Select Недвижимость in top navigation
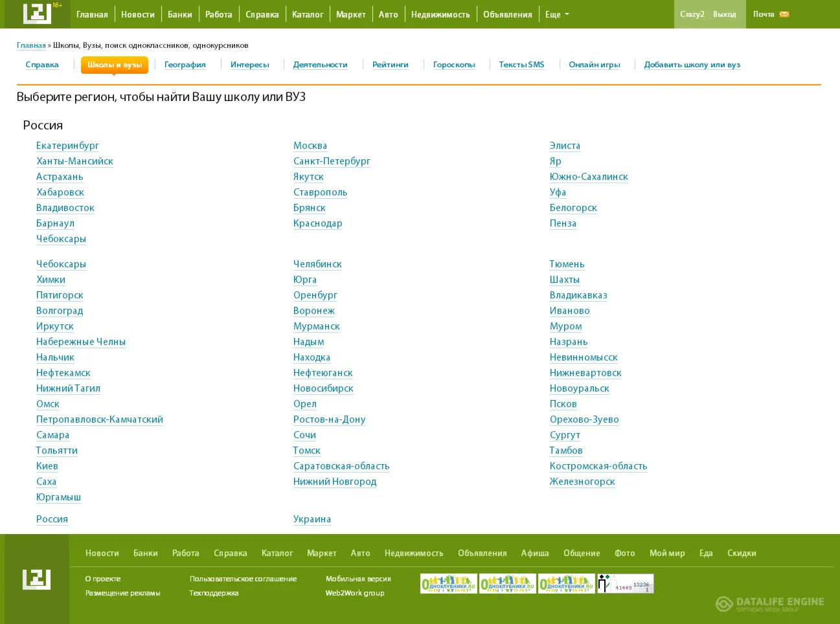Screen dimensions: 840x624 (440, 14)
